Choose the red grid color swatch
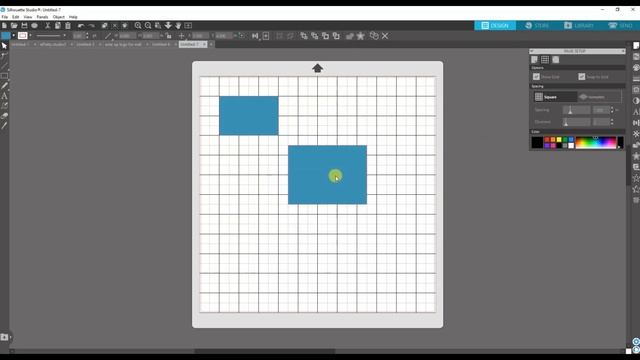 click(x=547, y=140)
